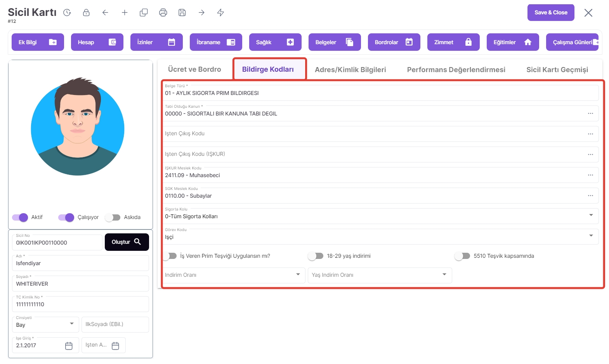Print the card using the printer icon

163,13
